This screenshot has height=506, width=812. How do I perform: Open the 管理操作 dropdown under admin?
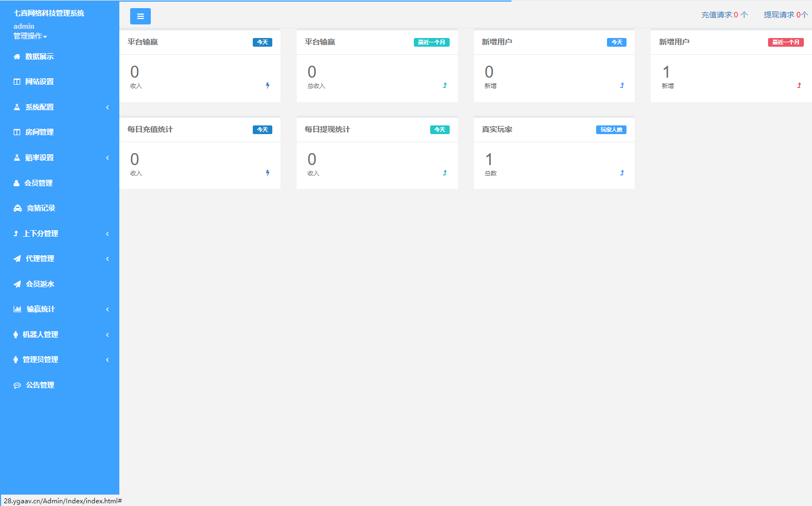tap(30, 36)
